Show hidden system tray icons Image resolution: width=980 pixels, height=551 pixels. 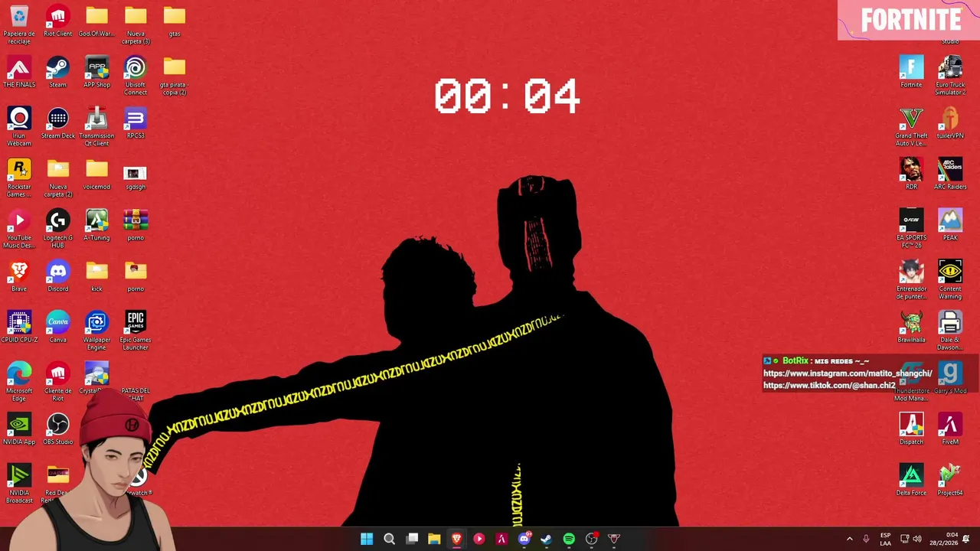(849, 539)
